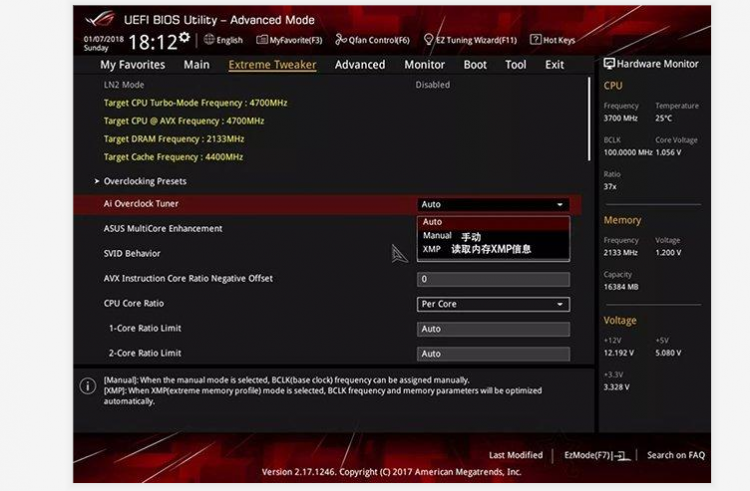Viewport: 750px width, 491px height.
Task: Click the Memory Voltage 1.200 V value
Action: pos(668,252)
